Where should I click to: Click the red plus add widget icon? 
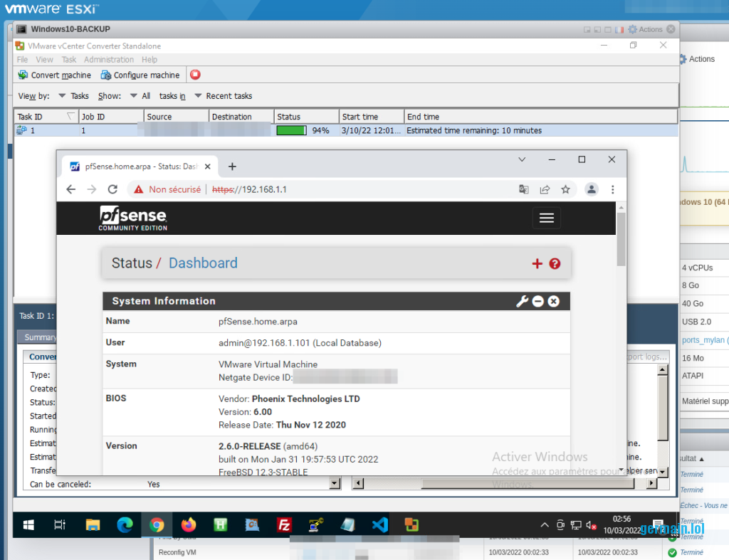537,263
